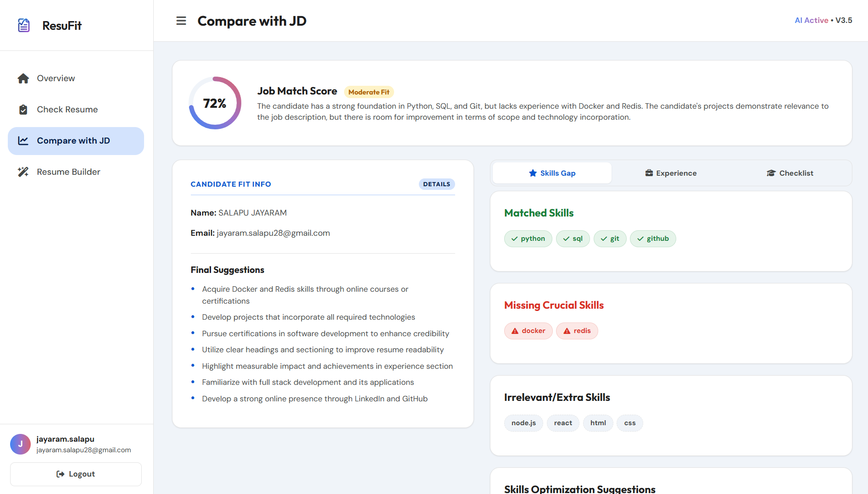Screen dimensions: 868x494
Task: Toggle the hamburger menu icon
Action: (x=181, y=21)
